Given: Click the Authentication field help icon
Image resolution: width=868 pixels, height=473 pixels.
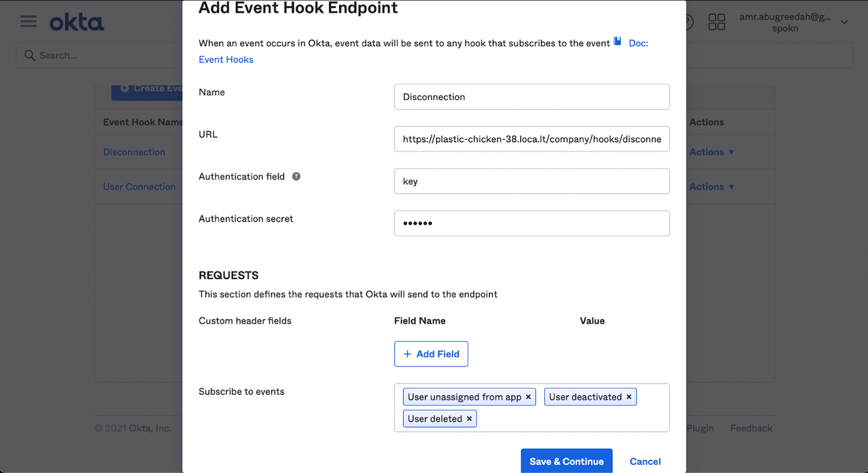Looking at the screenshot, I should point(296,176).
